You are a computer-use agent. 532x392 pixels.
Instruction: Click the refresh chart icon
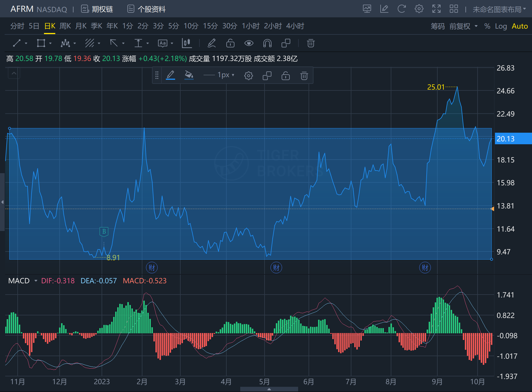point(401,9)
